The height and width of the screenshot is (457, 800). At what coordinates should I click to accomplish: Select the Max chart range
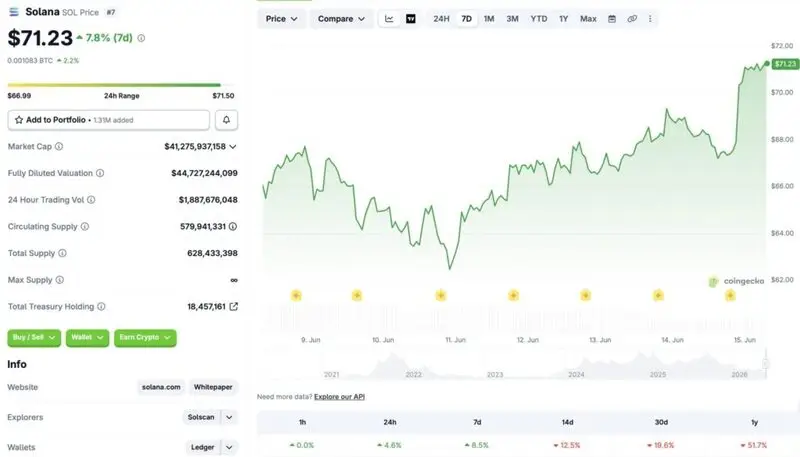click(588, 19)
